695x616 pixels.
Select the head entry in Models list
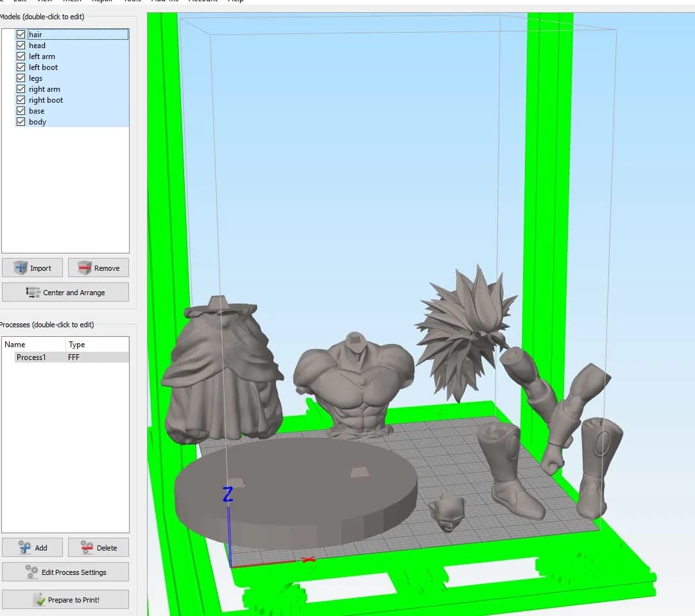(37, 45)
